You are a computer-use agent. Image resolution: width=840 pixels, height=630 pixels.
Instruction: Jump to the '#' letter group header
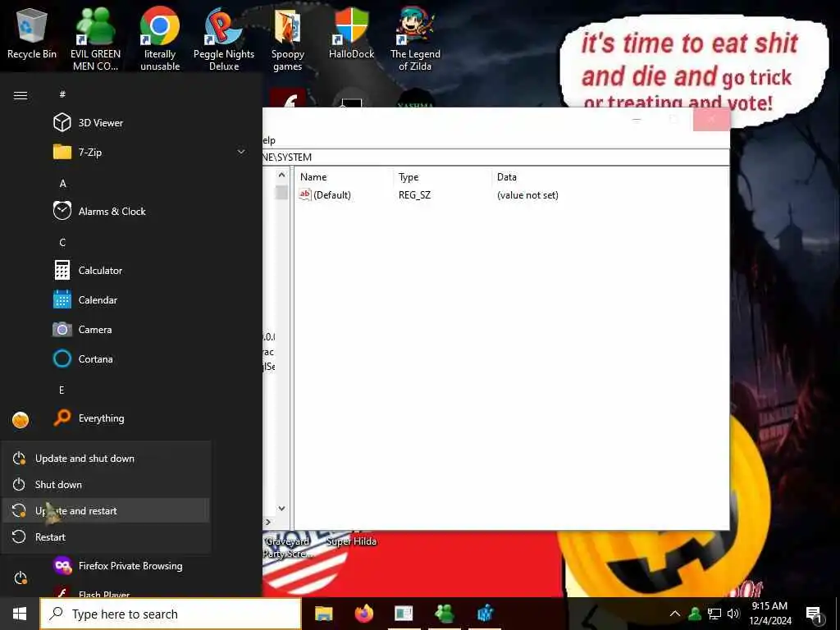click(x=62, y=94)
